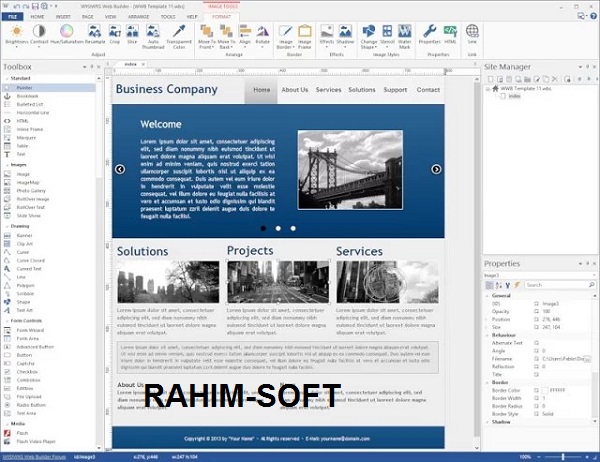The height and width of the screenshot is (462, 600).
Task: Open the INSERT ribbon tab
Action: pyautogui.click(x=64, y=17)
